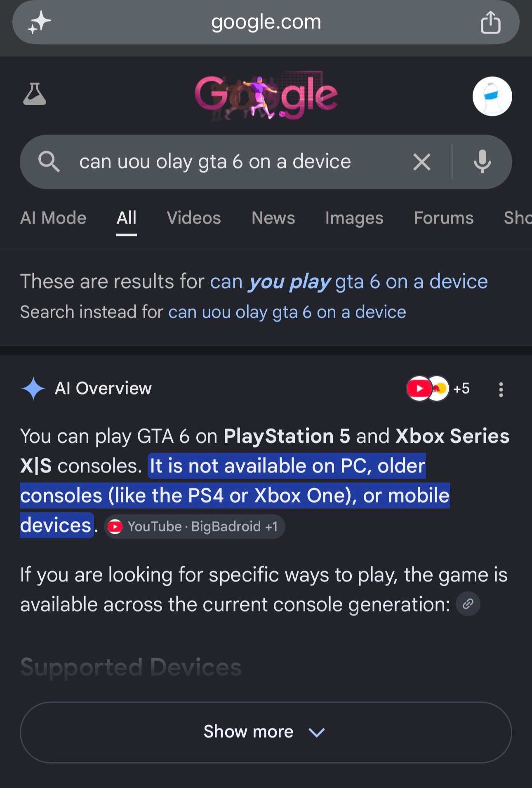Click the link chain icon after paragraph
Screen dimensions: 532x788
pos(468,604)
